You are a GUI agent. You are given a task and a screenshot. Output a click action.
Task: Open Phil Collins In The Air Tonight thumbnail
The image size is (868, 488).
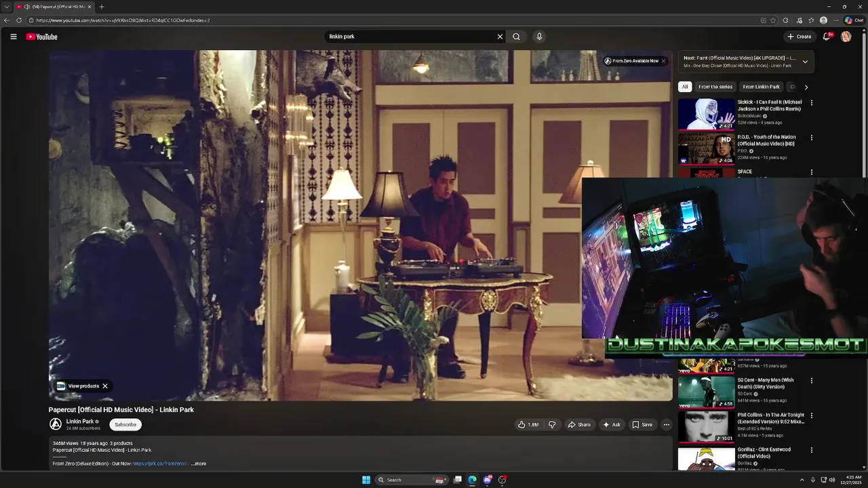706,426
